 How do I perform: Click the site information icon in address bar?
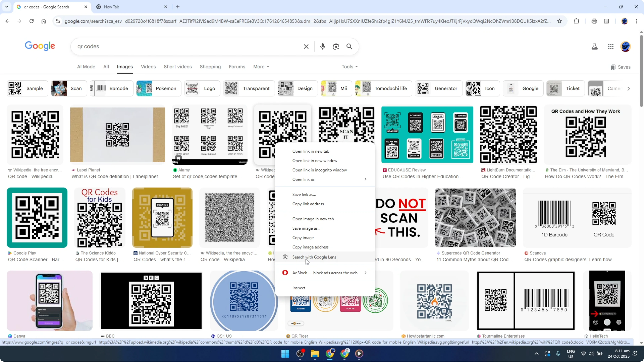pyautogui.click(x=58, y=21)
